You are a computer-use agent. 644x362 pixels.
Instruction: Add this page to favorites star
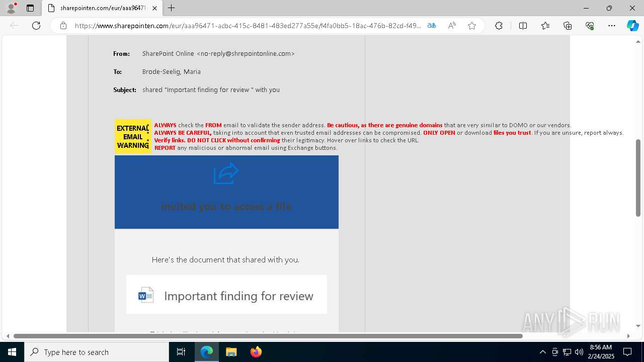pos(472,26)
